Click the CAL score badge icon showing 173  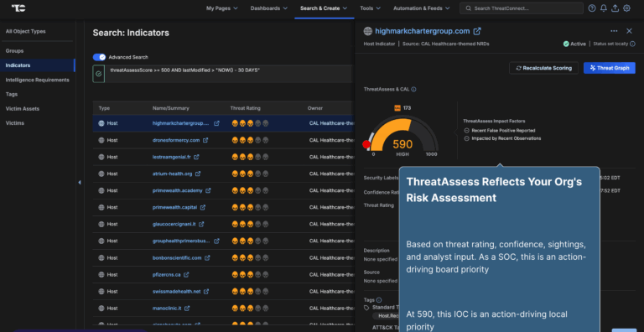tap(397, 108)
